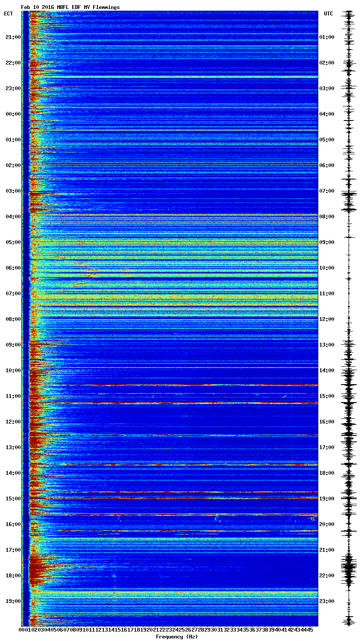Select the 07:00 label on the ECT axis
Viewport: 364px width, 641px height.
pyautogui.click(x=13, y=294)
